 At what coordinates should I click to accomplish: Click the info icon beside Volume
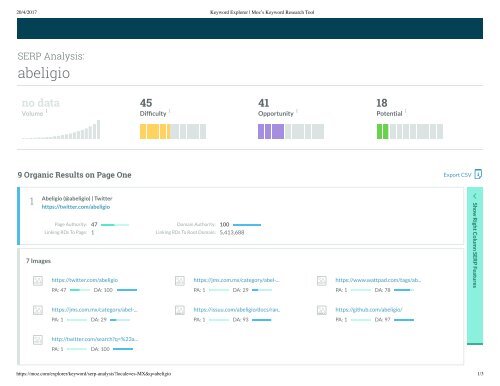(47, 111)
